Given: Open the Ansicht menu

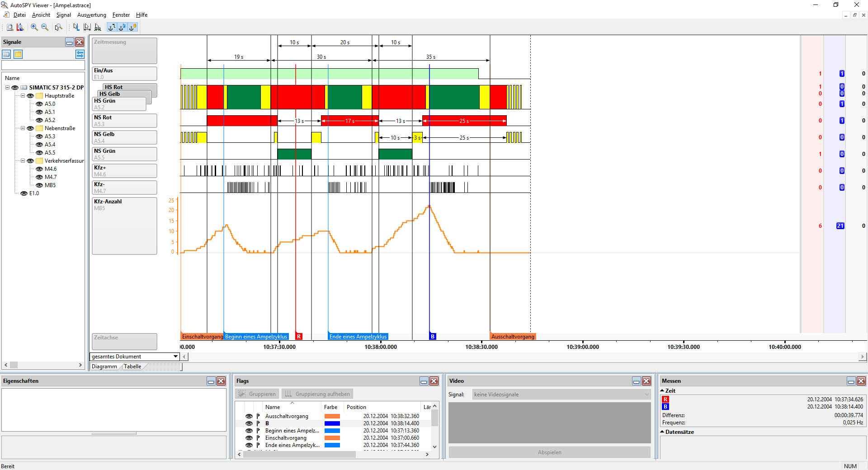Looking at the screenshot, I should point(41,15).
